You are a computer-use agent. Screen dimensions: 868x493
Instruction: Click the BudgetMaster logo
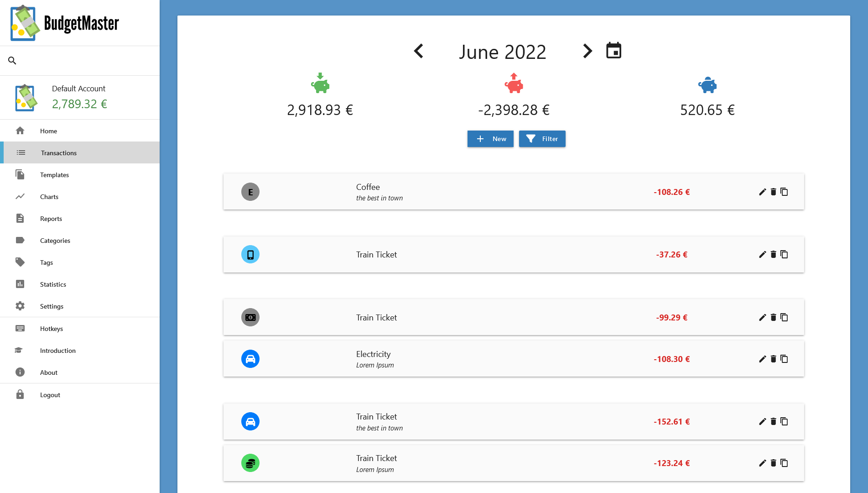point(65,23)
